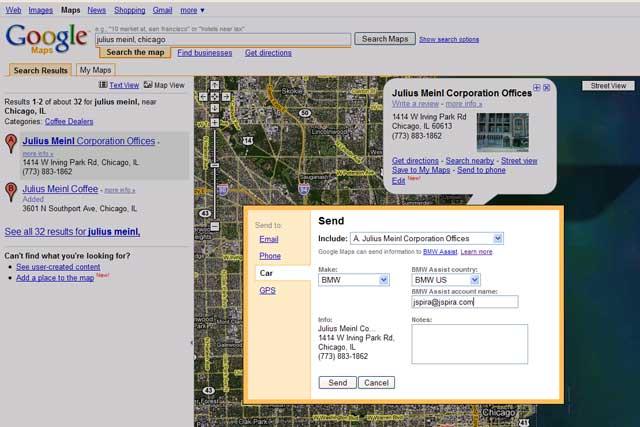
Task: Click more info beside Julius Meinl Coffee
Action: point(120,190)
